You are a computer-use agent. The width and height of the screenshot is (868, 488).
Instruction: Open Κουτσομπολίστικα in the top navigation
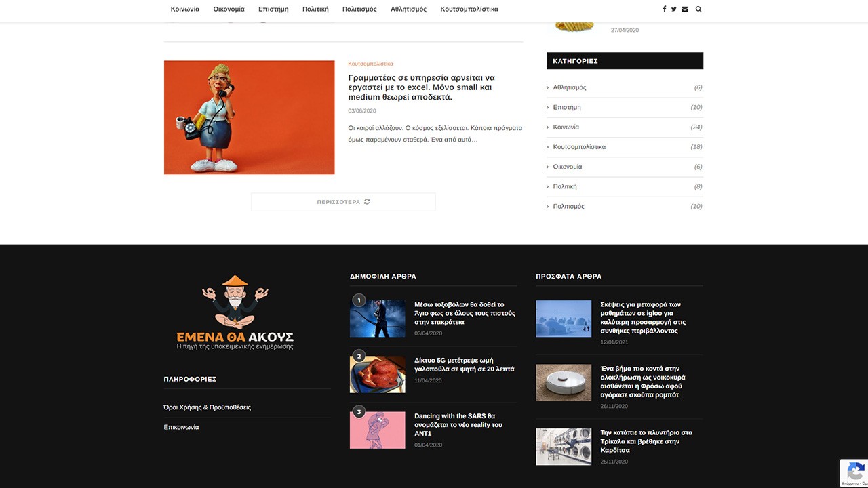[x=469, y=9]
